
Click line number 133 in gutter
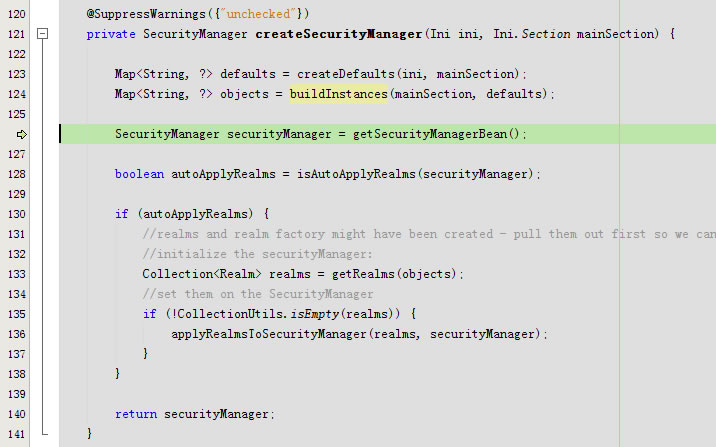(x=17, y=274)
